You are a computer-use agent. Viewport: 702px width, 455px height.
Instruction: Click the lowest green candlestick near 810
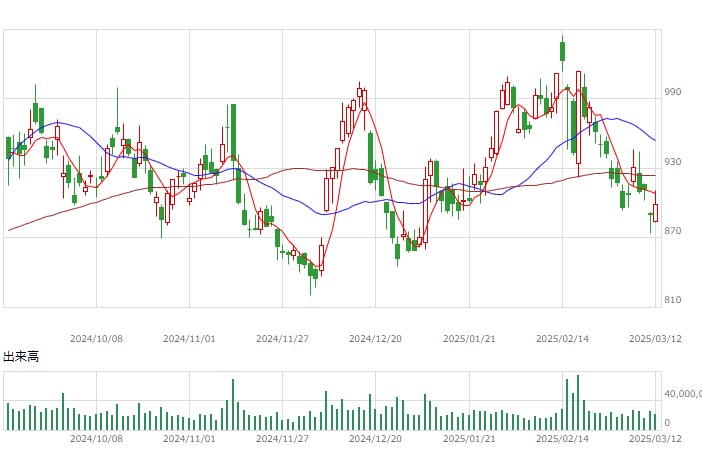click(x=310, y=278)
